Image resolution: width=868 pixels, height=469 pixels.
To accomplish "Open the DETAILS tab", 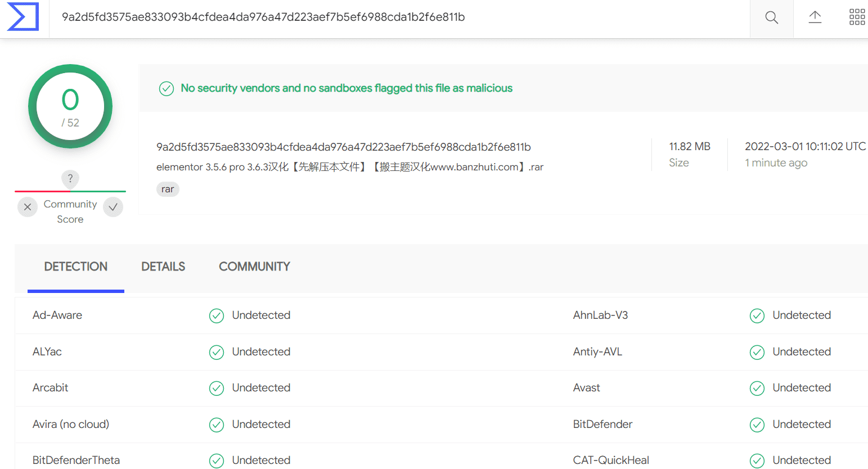I will (163, 267).
